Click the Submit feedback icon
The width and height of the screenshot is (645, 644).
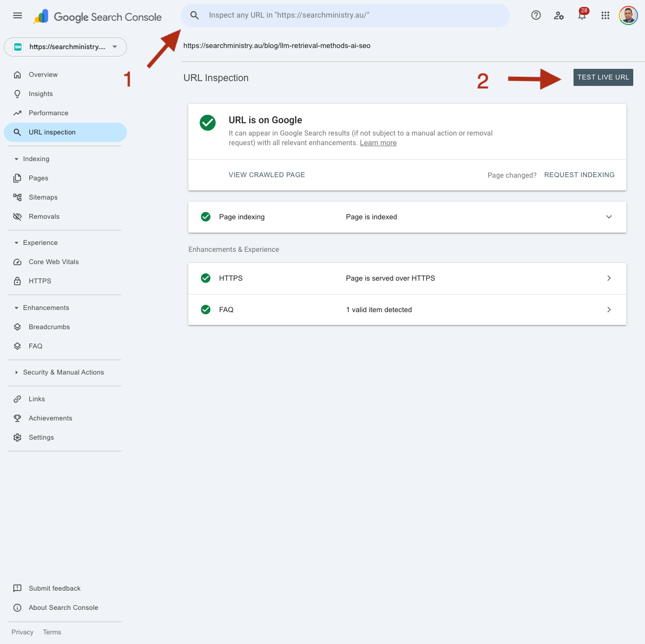[x=18, y=589]
